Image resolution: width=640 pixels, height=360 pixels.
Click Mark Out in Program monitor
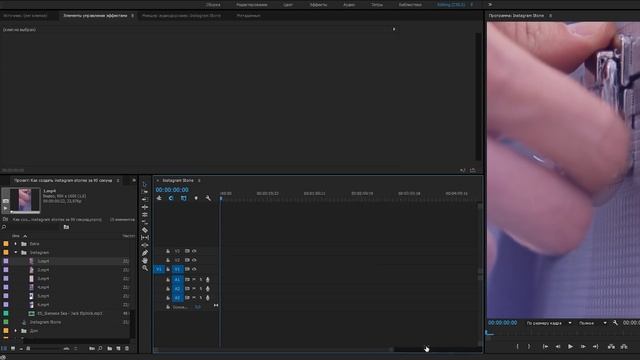529,347
